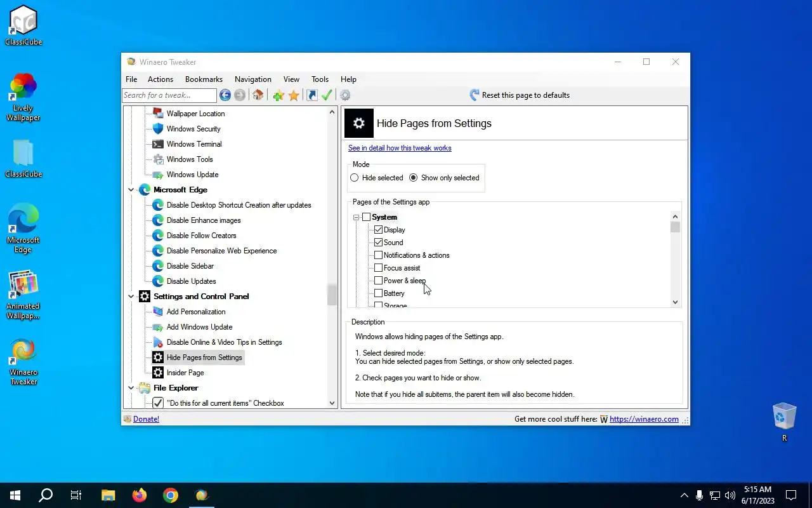Image resolution: width=812 pixels, height=508 pixels.
Task: Check the Notifications & actions checkbox
Action: click(379, 255)
